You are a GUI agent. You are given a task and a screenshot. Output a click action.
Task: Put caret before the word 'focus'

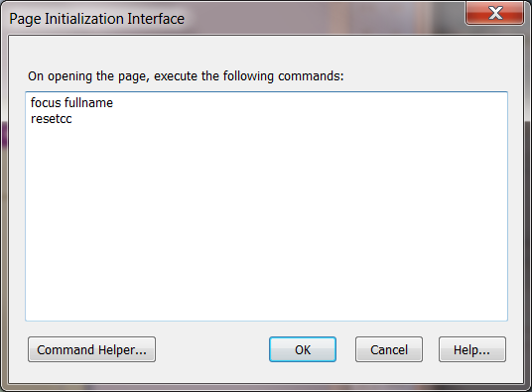[x=31, y=103]
